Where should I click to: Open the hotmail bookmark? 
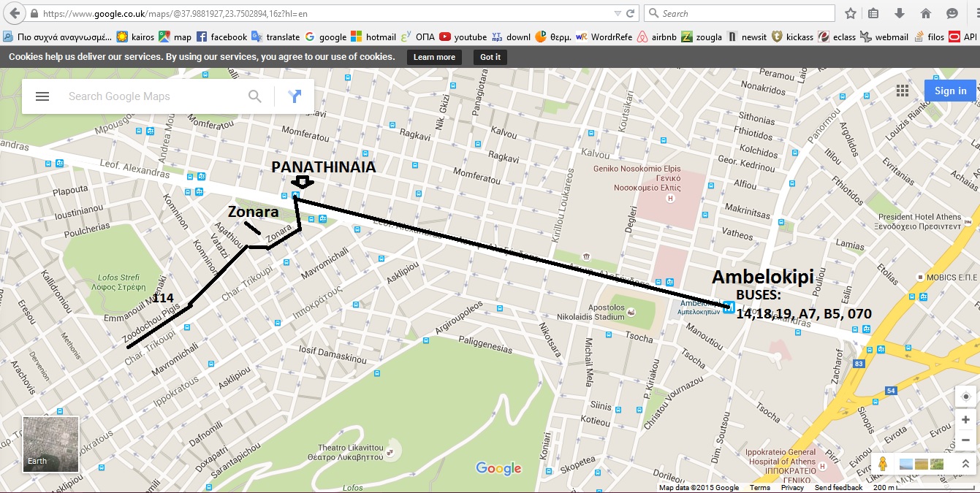pos(373,37)
